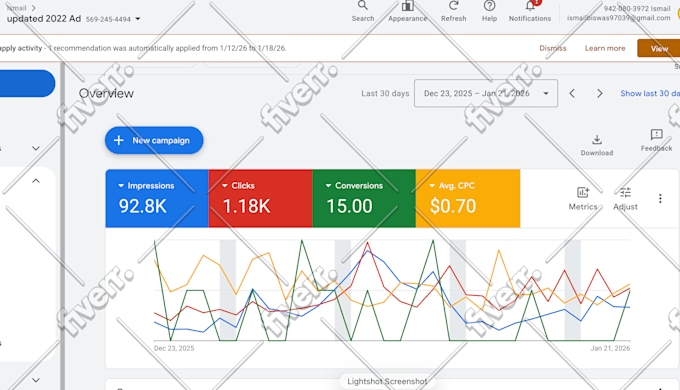This screenshot has height=390, width=680.
Task: Expand the upper collapsed sidebar section
Action: tap(36, 148)
